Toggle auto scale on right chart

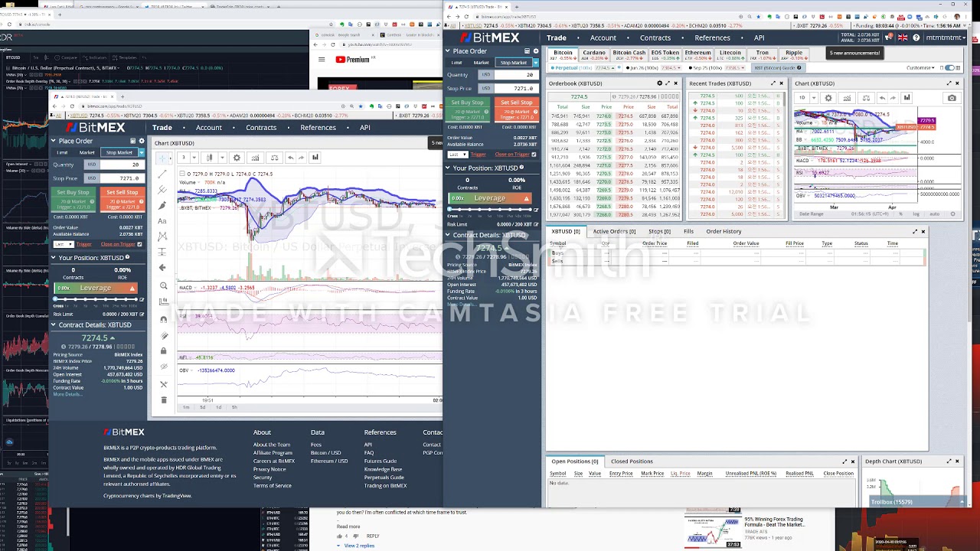click(x=934, y=214)
